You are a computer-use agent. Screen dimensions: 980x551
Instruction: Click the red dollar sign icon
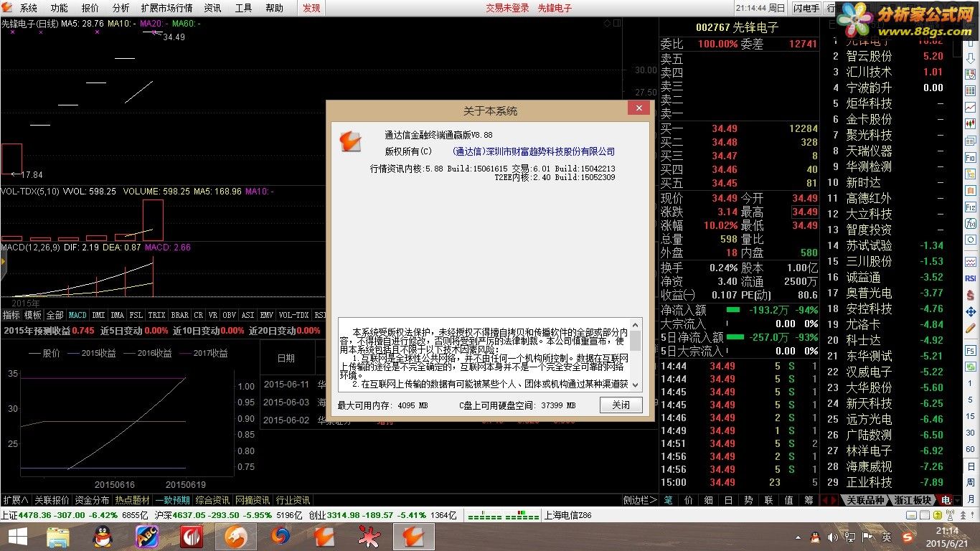coord(970,295)
